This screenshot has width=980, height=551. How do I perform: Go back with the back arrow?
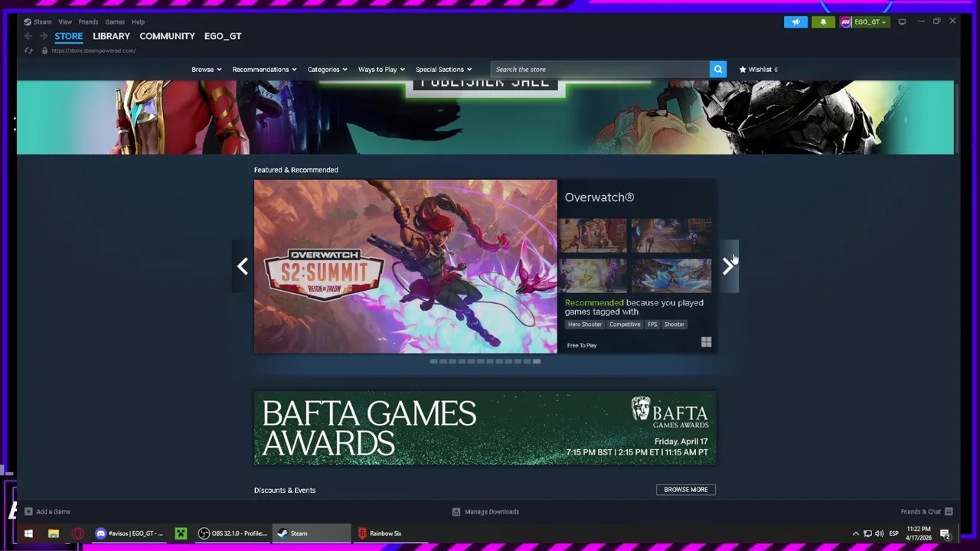28,36
